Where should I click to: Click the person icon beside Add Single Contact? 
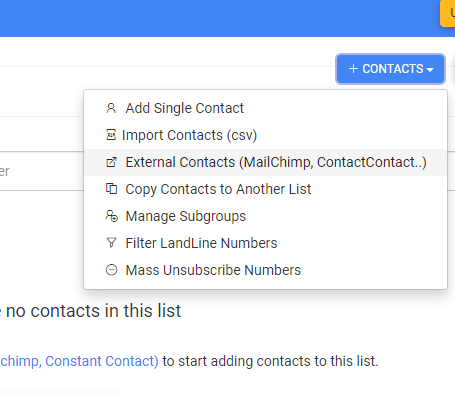111,108
